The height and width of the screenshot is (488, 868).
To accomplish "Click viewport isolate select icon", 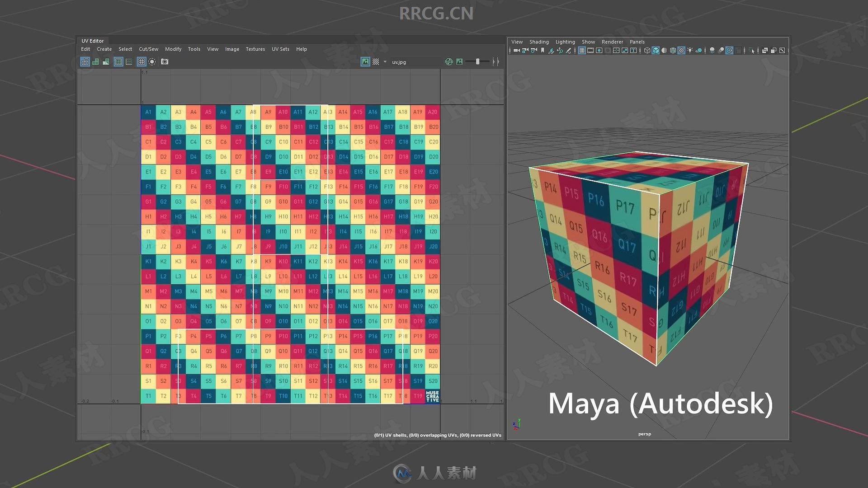I will 751,51.
